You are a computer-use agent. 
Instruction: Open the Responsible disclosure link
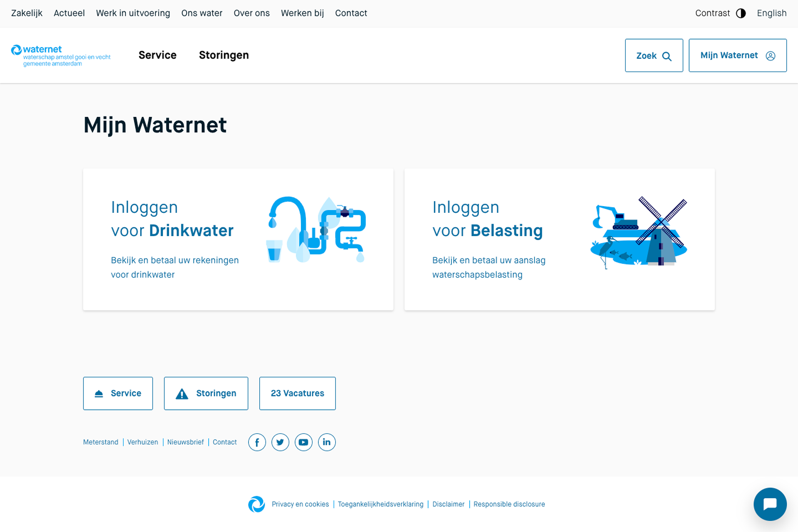[509, 504]
